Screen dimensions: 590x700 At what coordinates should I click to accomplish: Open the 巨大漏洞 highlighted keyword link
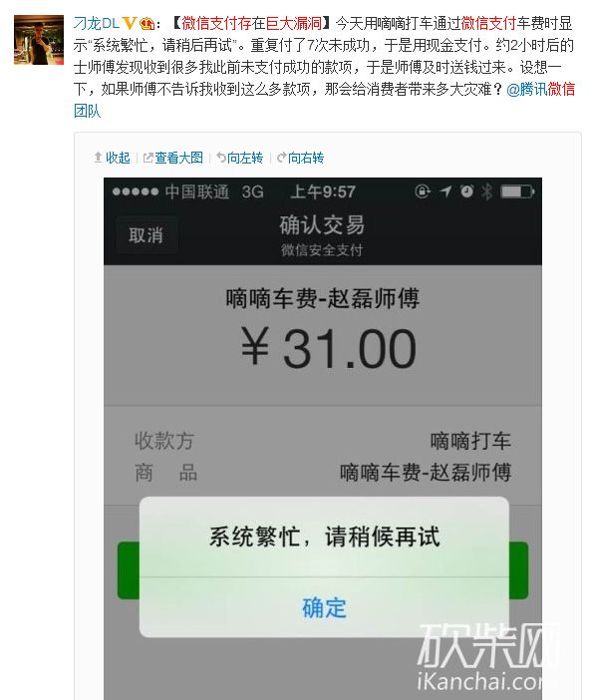click(294, 23)
